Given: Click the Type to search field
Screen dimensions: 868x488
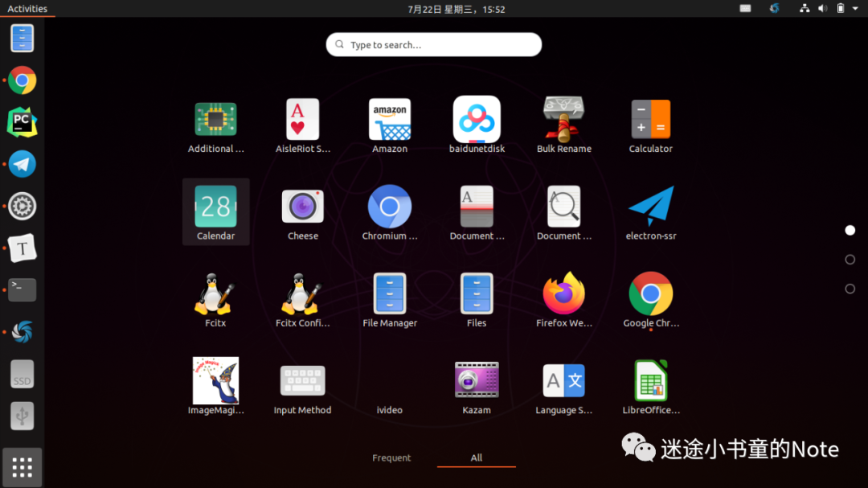Looking at the screenshot, I should click(433, 44).
